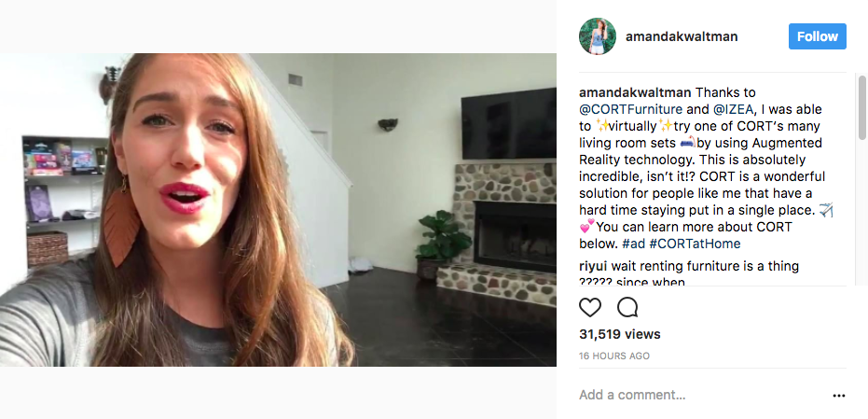Open the 16 HOURS AGO timestamp
The height and width of the screenshot is (419, 868).
[614, 356]
